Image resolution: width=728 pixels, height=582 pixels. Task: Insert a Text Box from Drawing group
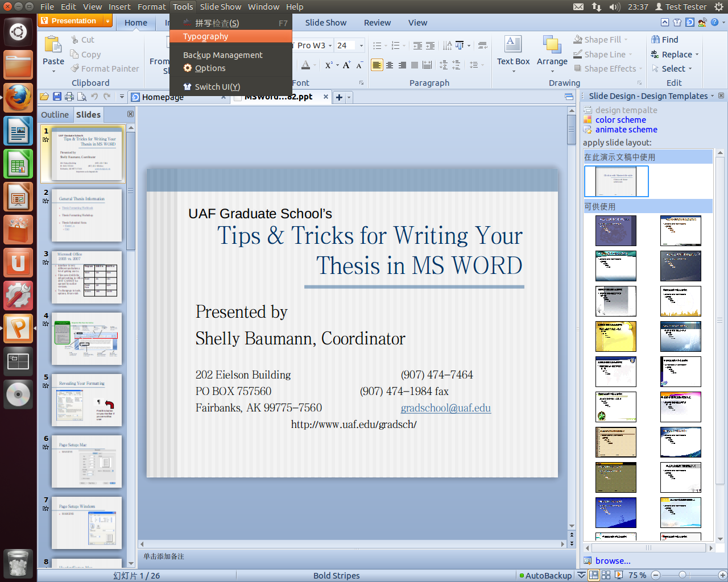pos(513,51)
